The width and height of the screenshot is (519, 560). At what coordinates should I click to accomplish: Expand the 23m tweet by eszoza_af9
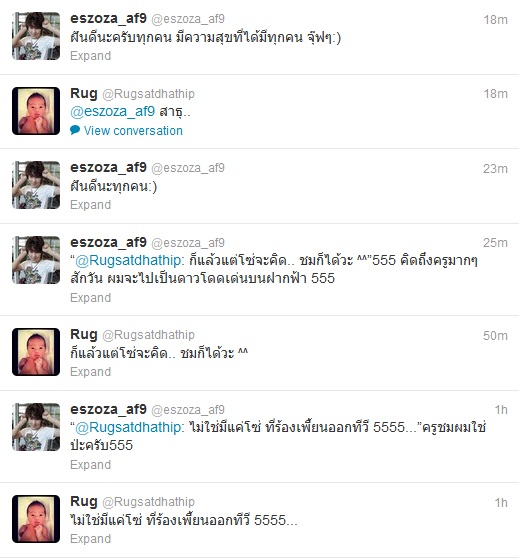click(x=90, y=205)
